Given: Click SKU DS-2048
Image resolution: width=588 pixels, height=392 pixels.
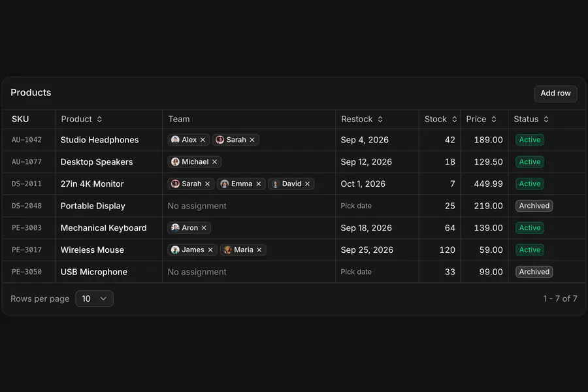Looking at the screenshot, I should [27, 206].
